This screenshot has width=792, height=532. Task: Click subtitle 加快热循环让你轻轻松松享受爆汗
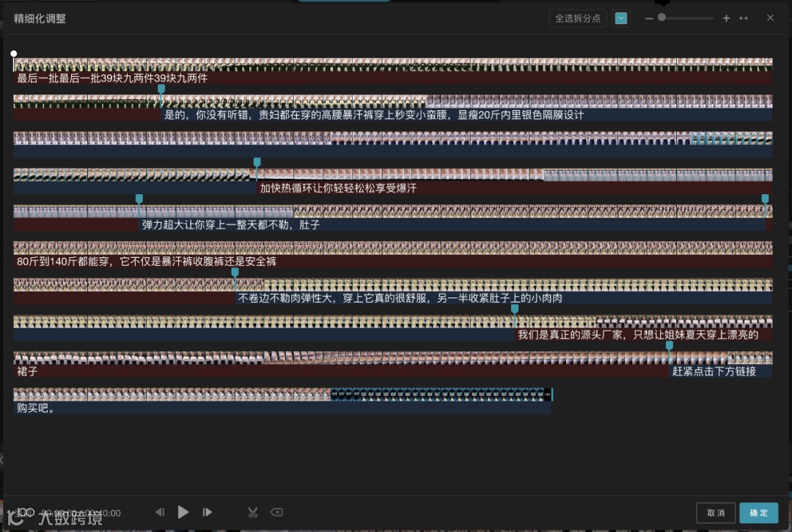pyautogui.click(x=338, y=188)
